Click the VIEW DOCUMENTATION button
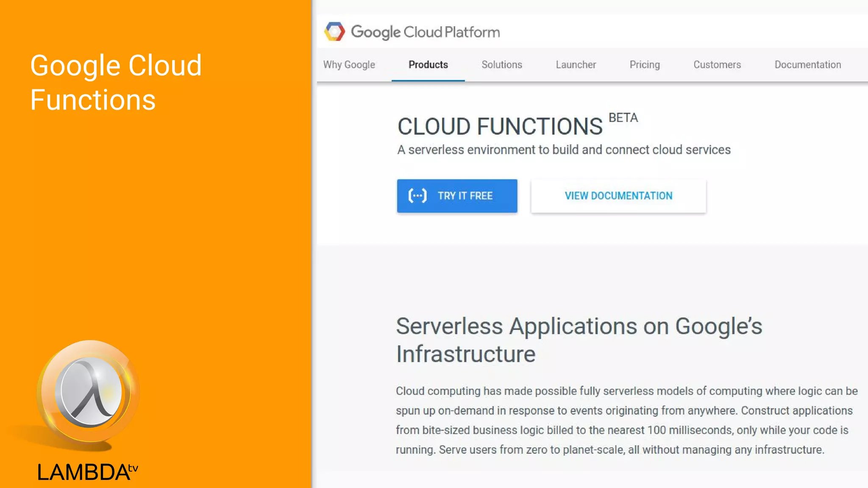 [x=618, y=196]
